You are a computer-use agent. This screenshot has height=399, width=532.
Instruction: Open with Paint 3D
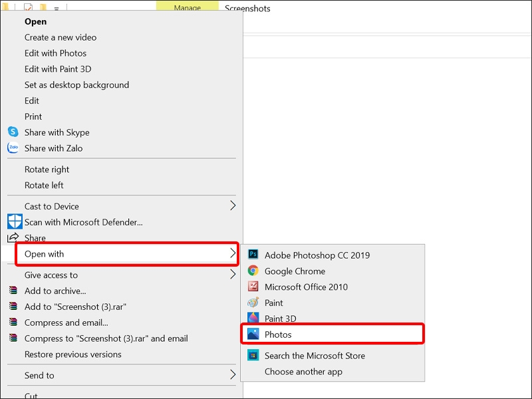pos(280,319)
